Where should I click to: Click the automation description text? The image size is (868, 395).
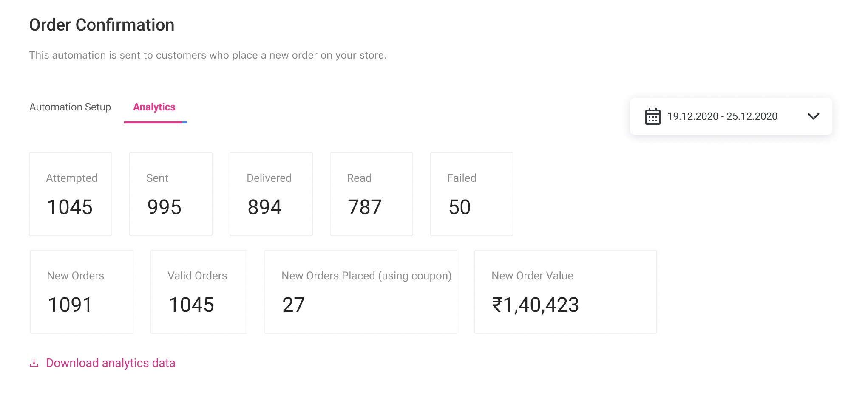click(x=207, y=55)
